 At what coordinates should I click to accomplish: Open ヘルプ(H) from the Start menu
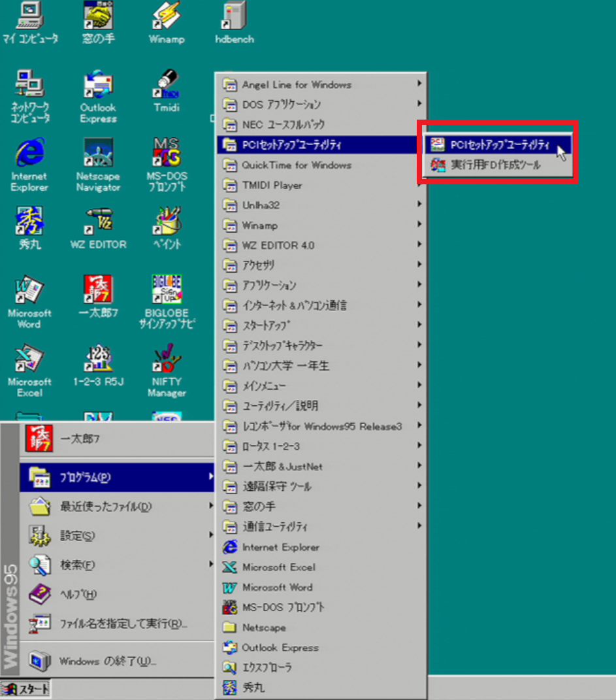coord(117,593)
